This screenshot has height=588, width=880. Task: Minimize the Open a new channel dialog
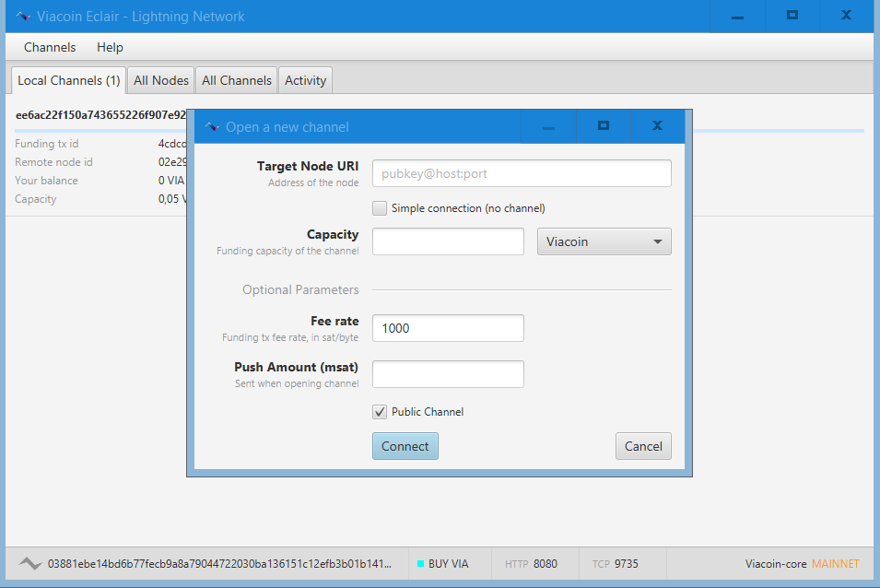coord(548,127)
